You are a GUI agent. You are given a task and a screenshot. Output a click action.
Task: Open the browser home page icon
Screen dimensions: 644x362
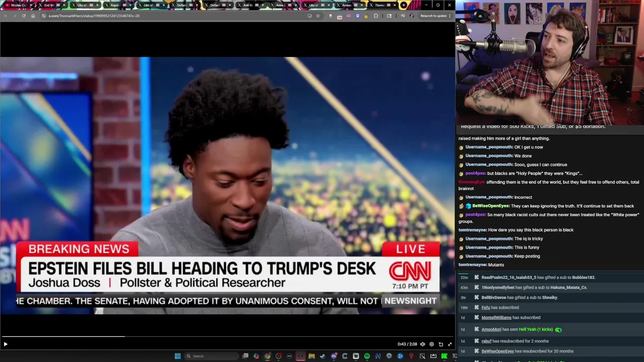click(x=33, y=16)
